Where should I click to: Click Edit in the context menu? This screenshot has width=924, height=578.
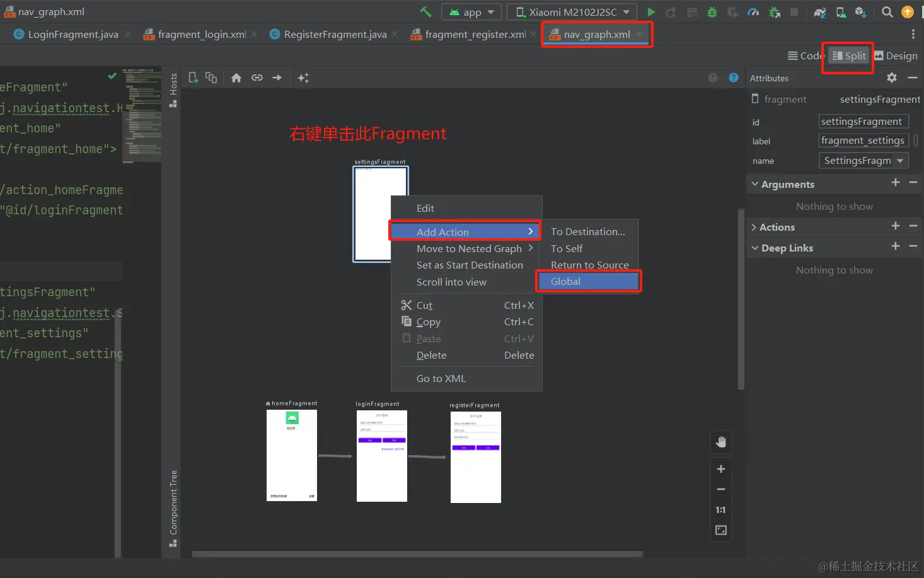pyautogui.click(x=466, y=208)
